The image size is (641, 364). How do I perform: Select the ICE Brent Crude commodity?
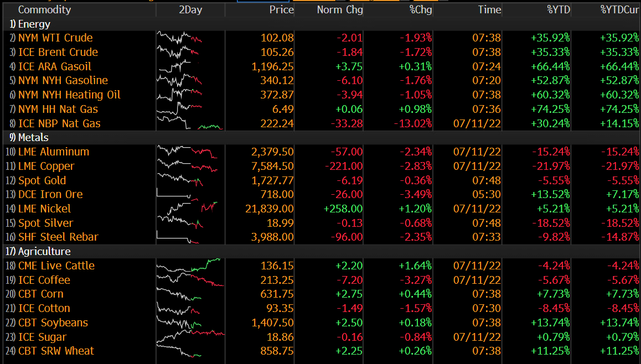pyautogui.click(x=58, y=53)
